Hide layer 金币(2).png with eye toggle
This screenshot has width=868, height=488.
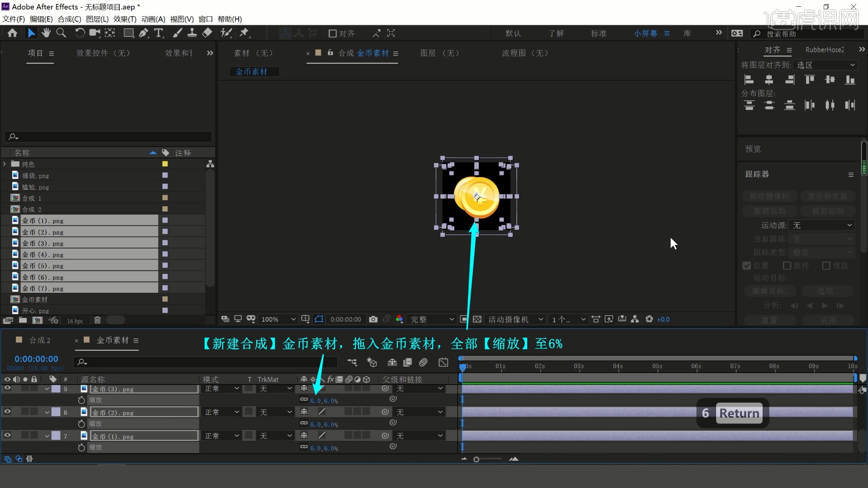7,412
